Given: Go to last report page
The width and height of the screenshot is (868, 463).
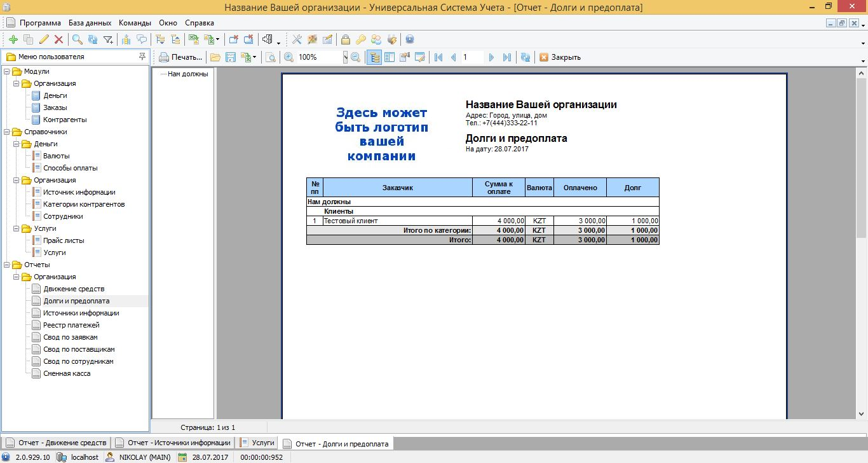Looking at the screenshot, I should [506, 57].
